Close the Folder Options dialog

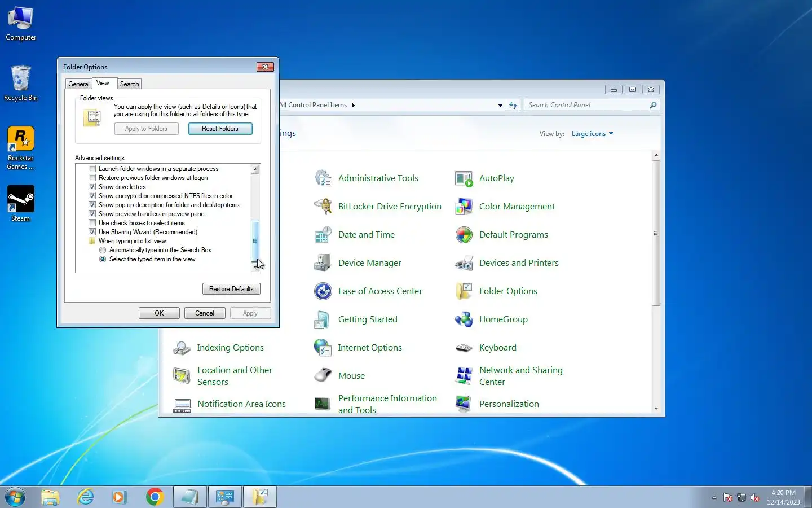pyautogui.click(x=265, y=67)
